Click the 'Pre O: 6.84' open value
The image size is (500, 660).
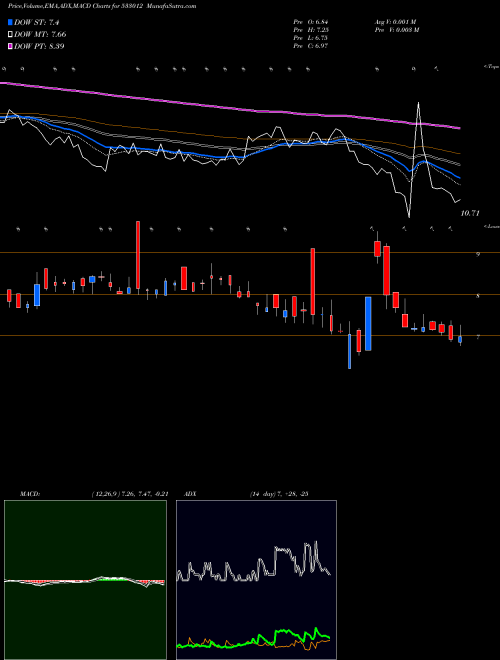(311, 22)
